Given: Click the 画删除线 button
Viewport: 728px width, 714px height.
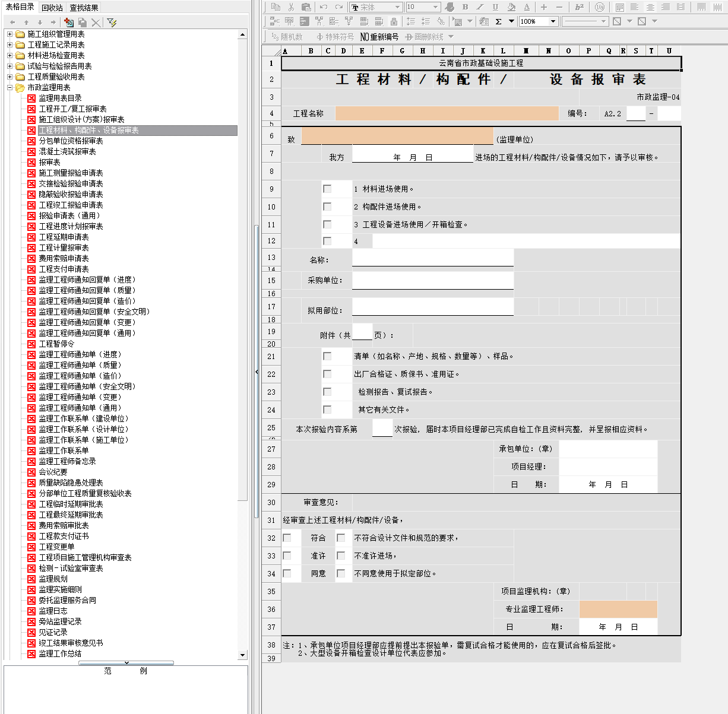Looking at the screenshot, I should point(424,37).
